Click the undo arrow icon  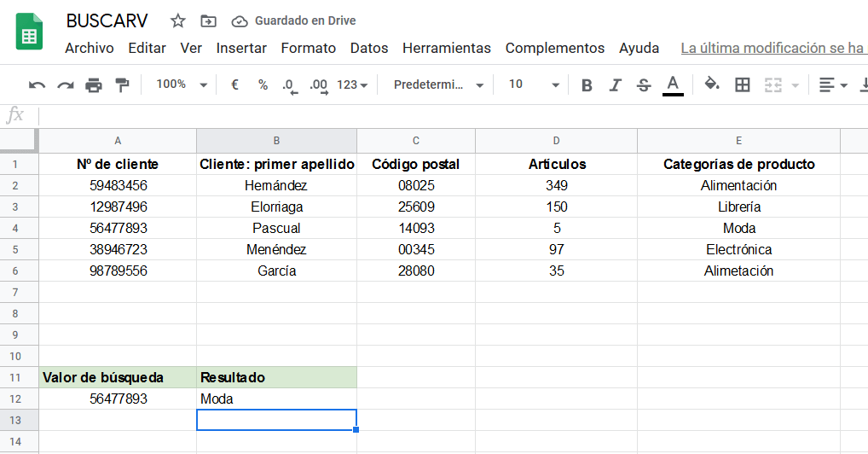click(x=37, y=84)
